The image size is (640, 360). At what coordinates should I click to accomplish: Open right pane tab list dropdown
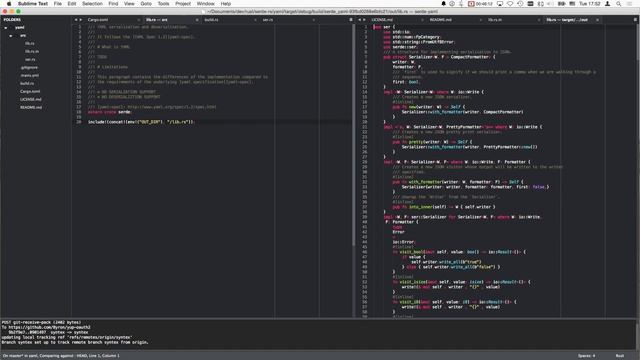(x=636, y=20)
